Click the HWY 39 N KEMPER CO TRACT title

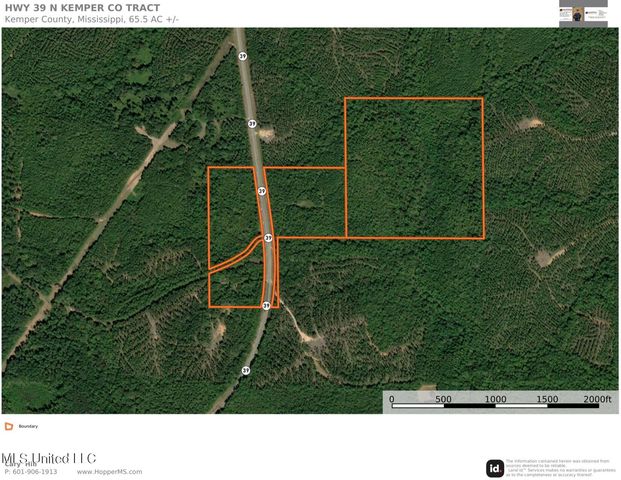(x=82, y=7)
